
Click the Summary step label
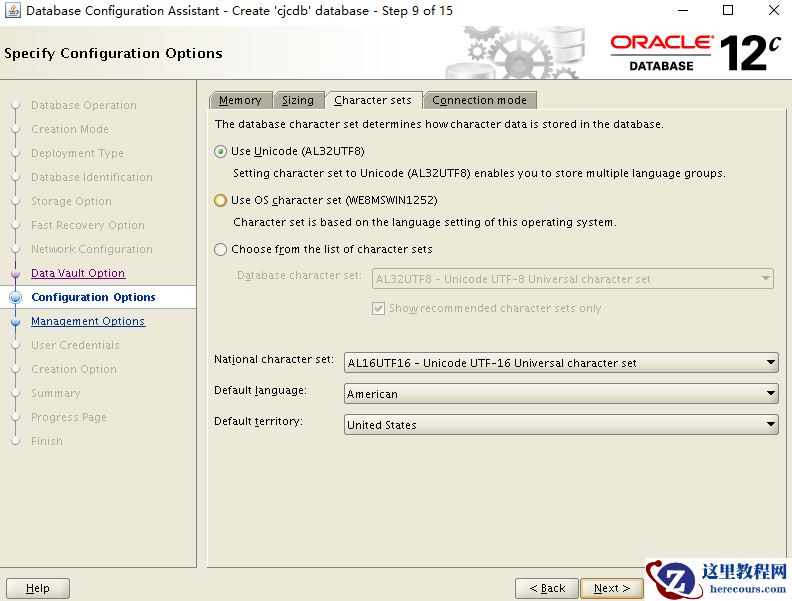[56, 393]
